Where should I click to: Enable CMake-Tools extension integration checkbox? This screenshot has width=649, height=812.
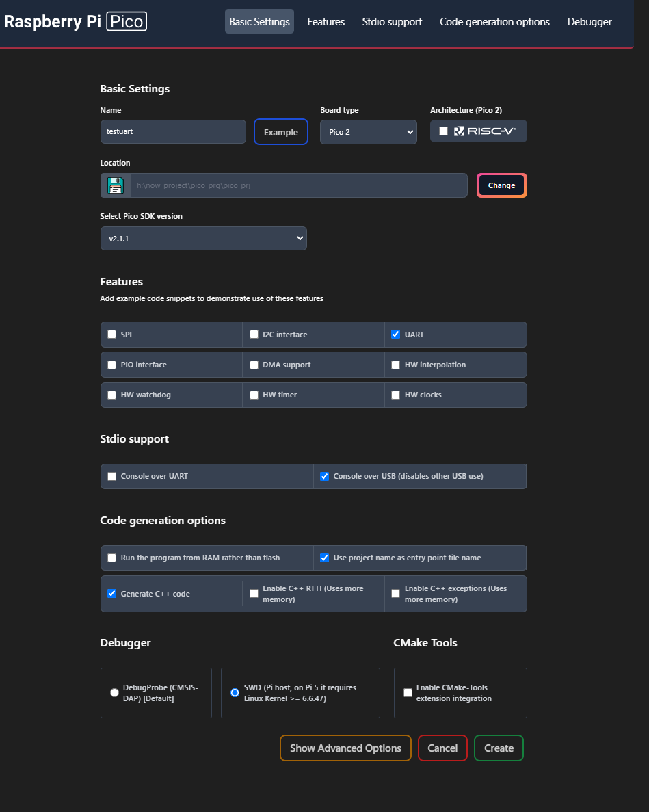408,692
